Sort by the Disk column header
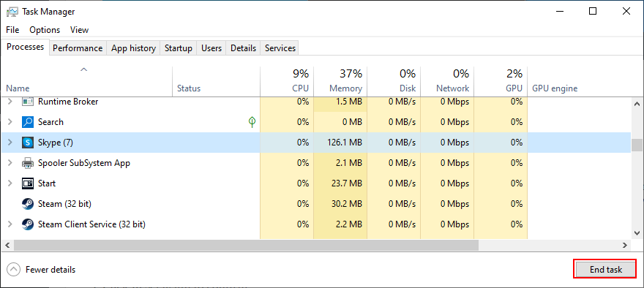The image size is (644, 288). (x=394, y=81)
